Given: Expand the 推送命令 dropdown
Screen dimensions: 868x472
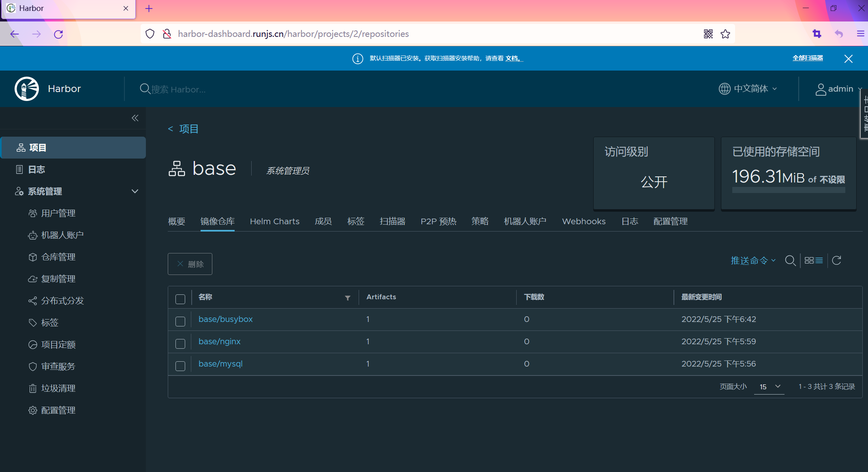Looking at the screenshot, I should [753, 260].
